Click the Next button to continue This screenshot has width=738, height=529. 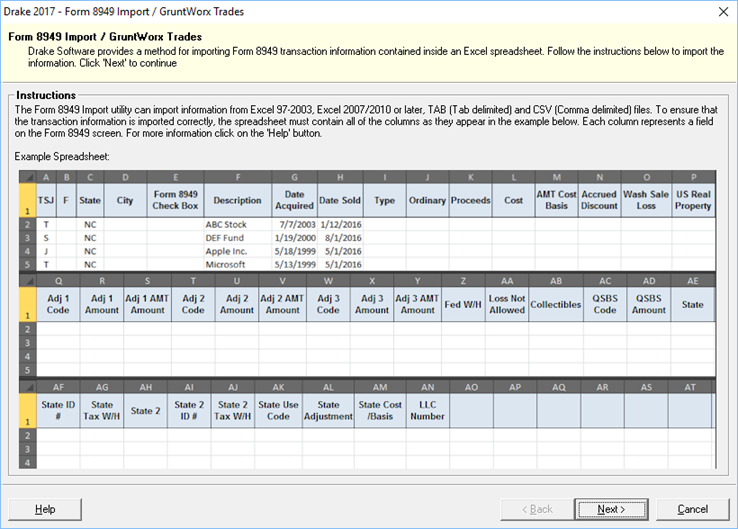coord(611,509)
